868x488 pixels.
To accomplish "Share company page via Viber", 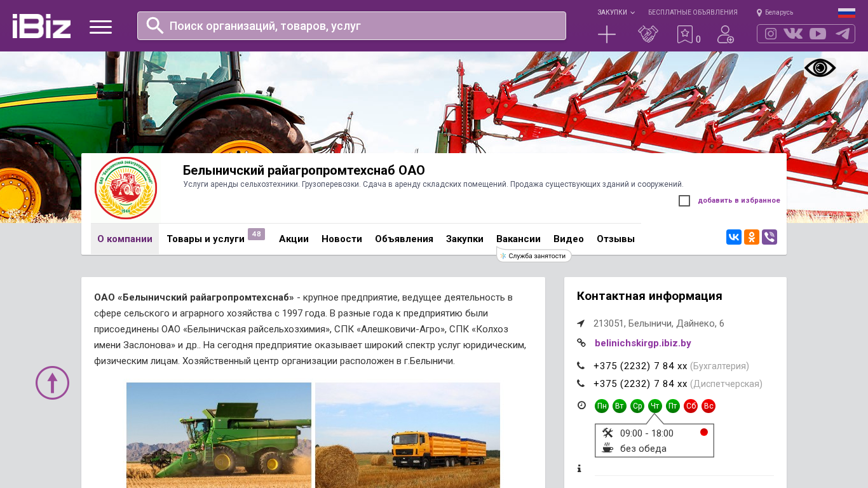I will click(770, 237).
